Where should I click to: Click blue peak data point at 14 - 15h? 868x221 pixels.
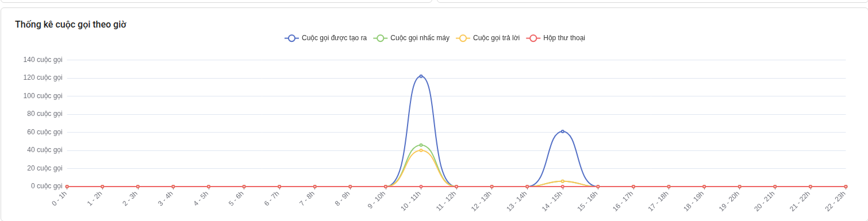[563, 131]
